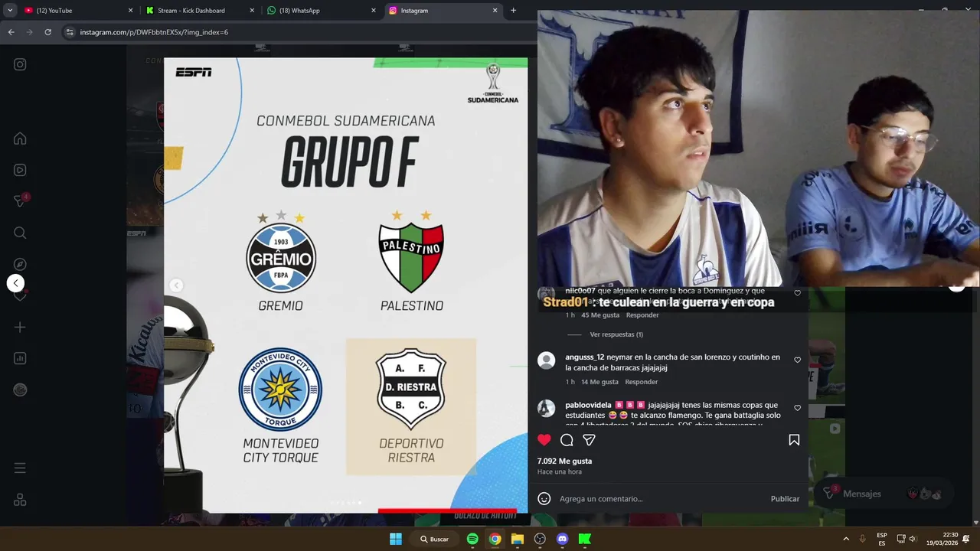Open Discord from the taskbar
This screenshot has width=980, height=551.
click(563, 539)
